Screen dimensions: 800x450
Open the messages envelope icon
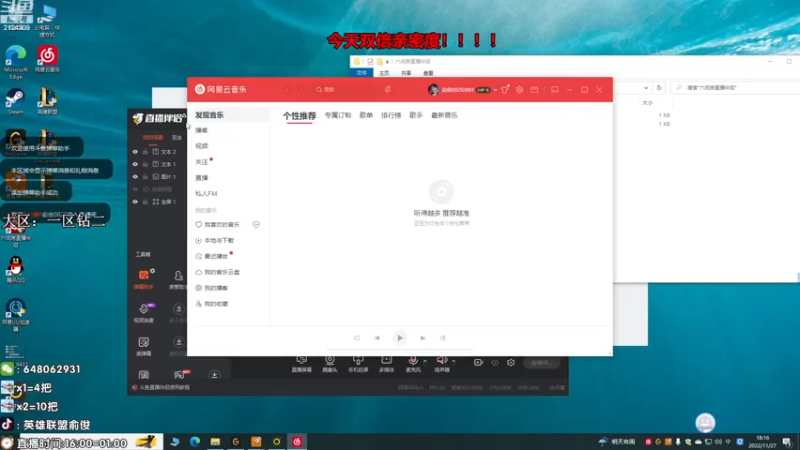coord(534,90)
